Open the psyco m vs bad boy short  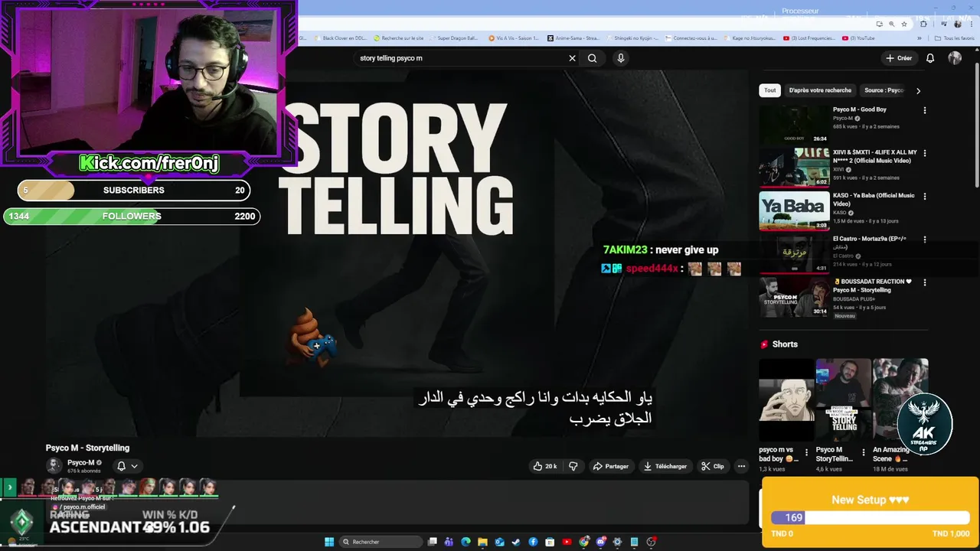click(786, 400)
